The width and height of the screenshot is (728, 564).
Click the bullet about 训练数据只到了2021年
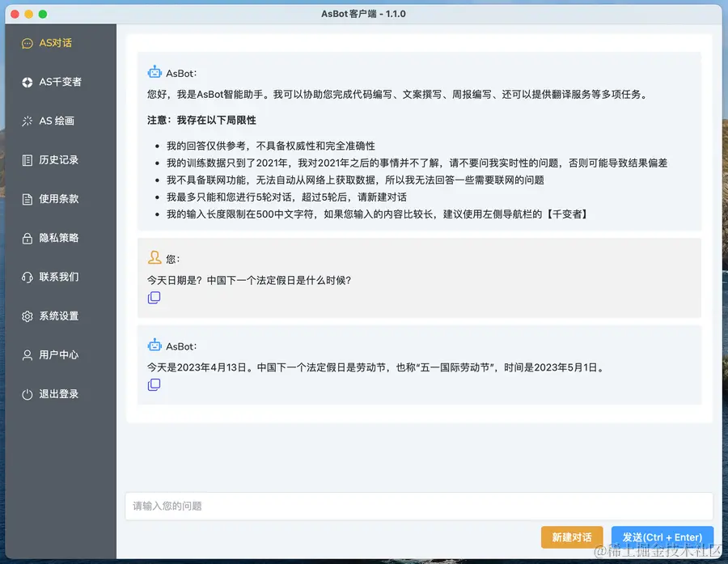click(x=417, y=163)
